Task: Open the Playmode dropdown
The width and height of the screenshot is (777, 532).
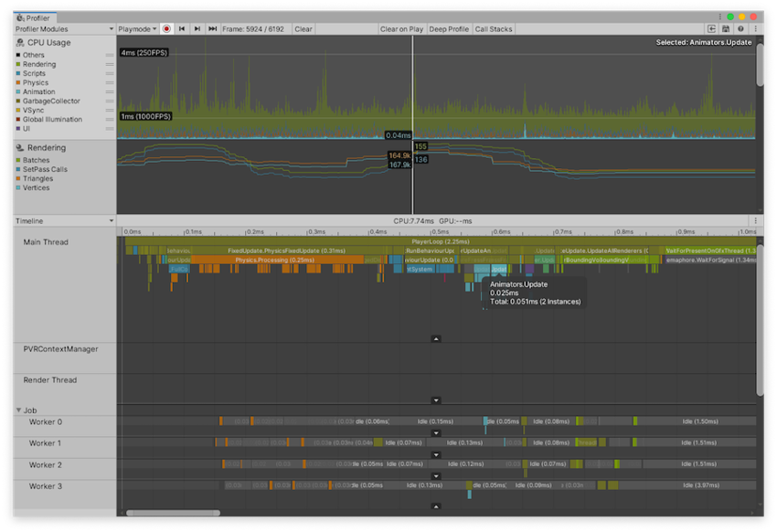Action: 135,28
